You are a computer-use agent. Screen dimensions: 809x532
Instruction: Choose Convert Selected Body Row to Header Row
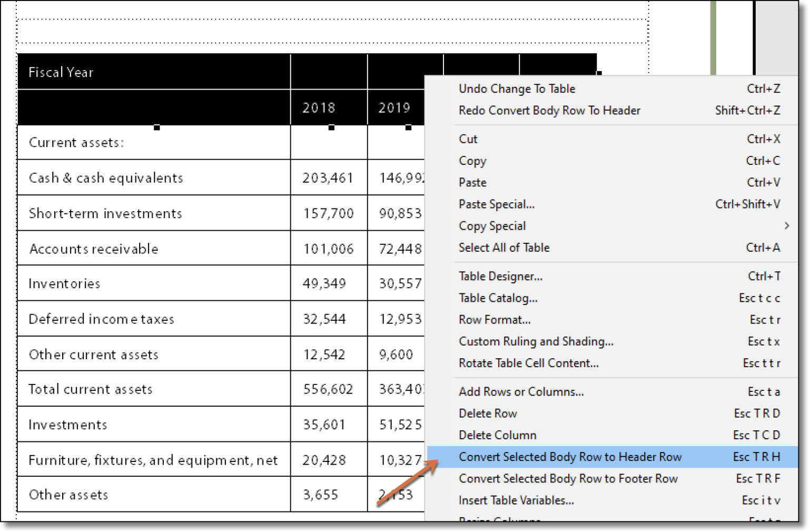(x=570, y=457)
